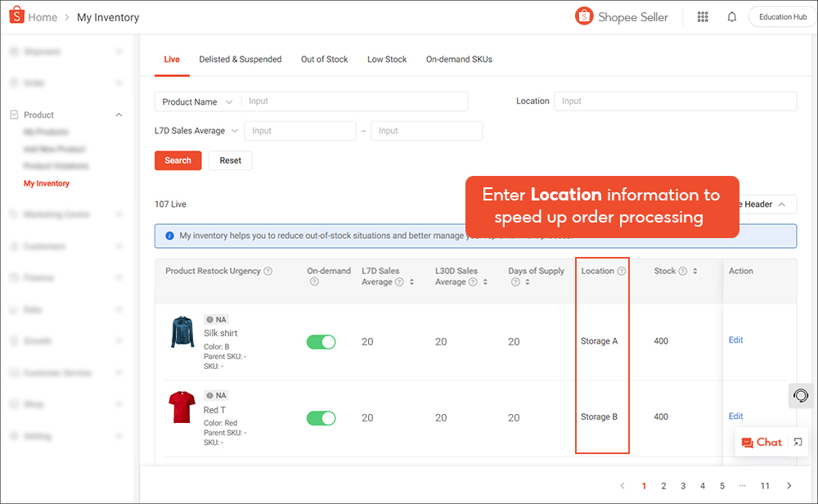This screenshot has height=504, width=818.
Task: Sort by Stock column arrows
Action: point(694,271)
